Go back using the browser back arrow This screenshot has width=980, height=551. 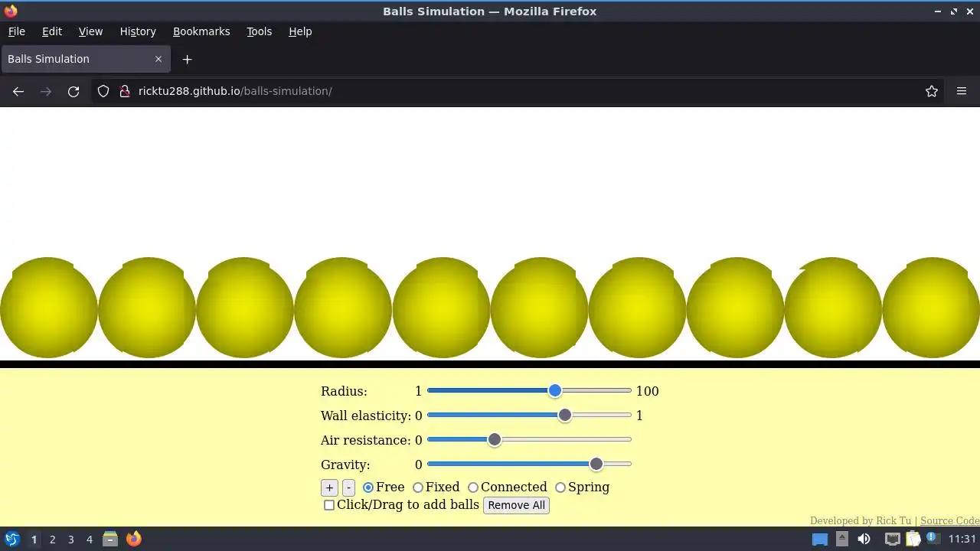click(18, 91)
